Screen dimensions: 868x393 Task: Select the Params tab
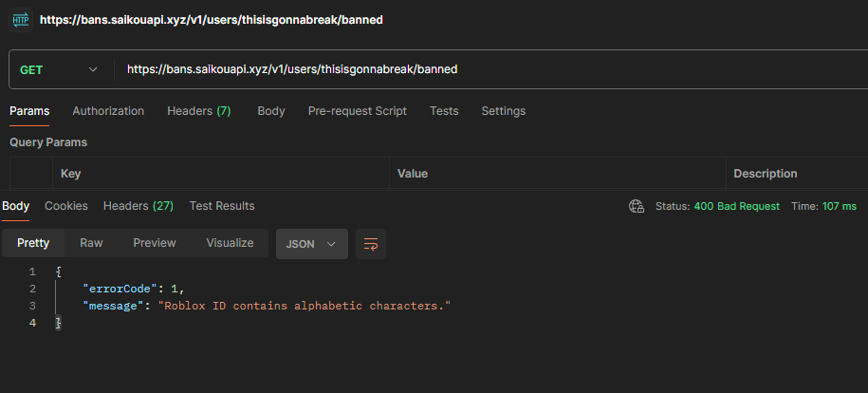(29, 111)
